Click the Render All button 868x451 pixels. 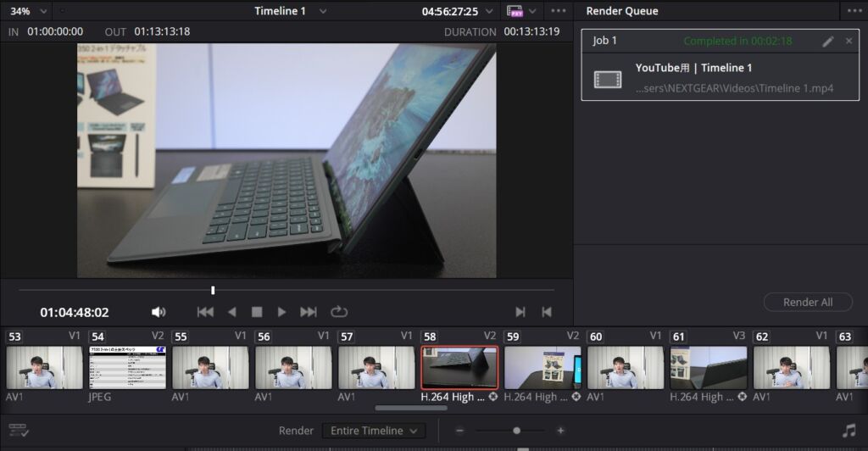click(x=808, y=302)
